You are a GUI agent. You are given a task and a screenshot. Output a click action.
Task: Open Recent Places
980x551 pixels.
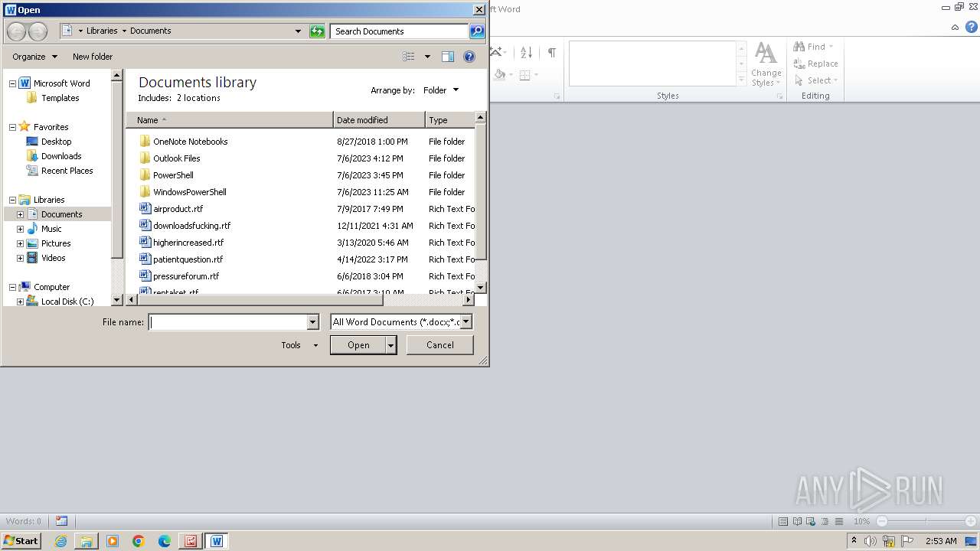(67, 171)
